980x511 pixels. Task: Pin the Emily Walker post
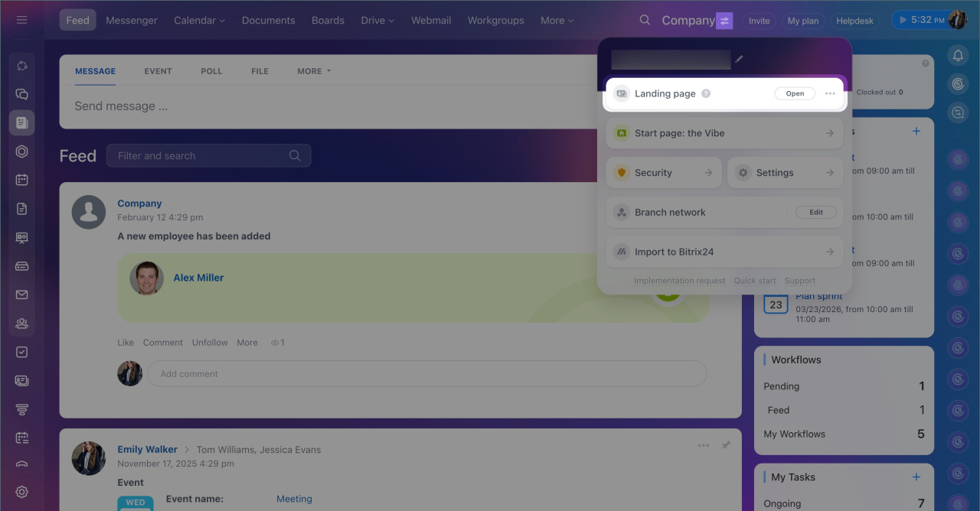coord(726,445)
